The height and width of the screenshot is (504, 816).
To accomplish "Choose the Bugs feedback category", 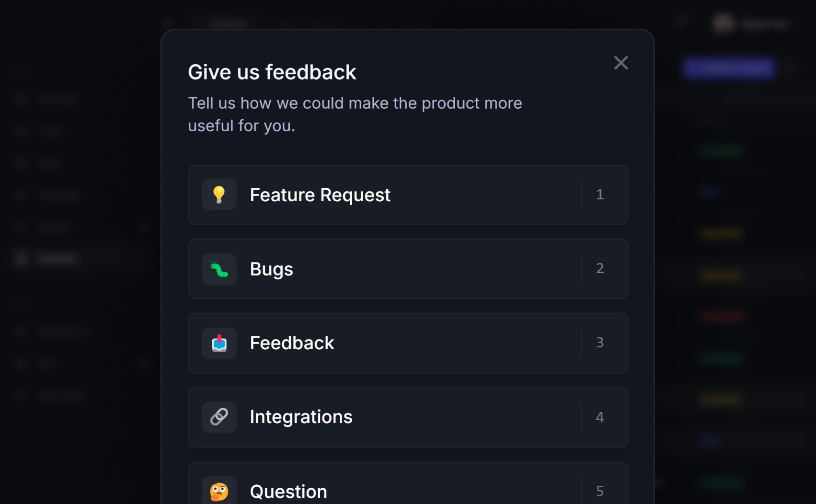I will tap(408, 269).
